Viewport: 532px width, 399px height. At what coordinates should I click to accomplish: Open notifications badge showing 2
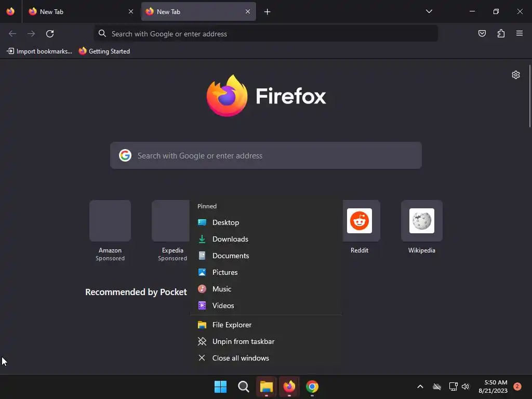517,387
